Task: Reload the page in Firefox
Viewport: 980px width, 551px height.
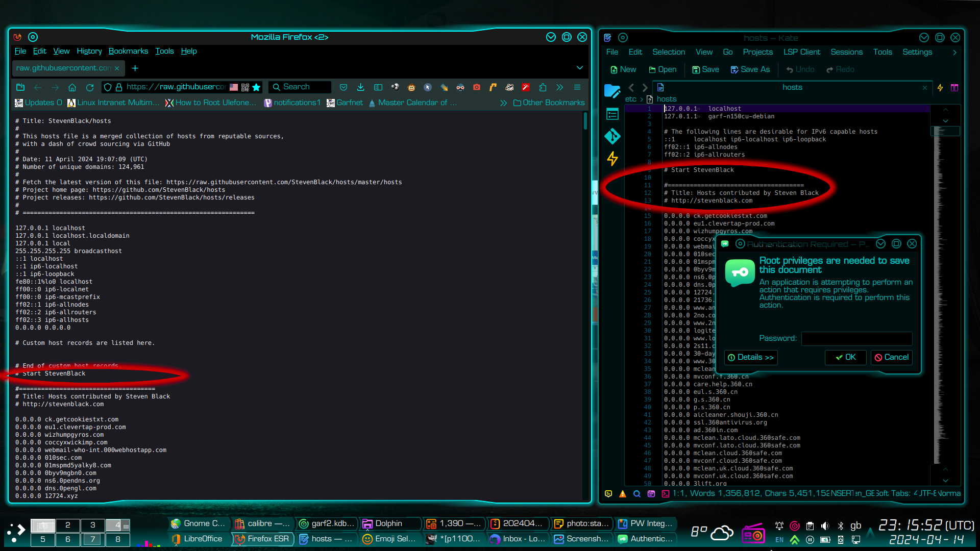Action: pos(90,87)
